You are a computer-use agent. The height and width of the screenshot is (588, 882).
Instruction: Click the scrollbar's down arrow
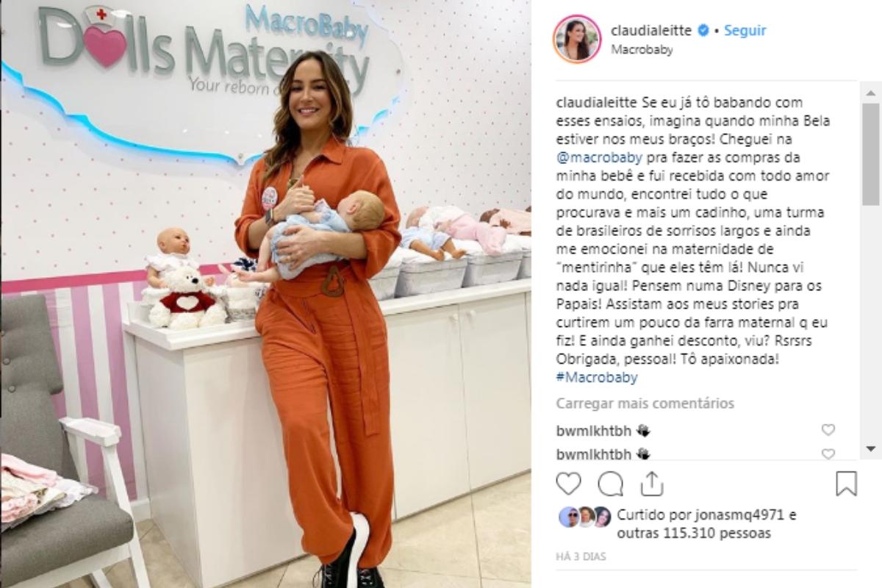(x=871, y=448)
